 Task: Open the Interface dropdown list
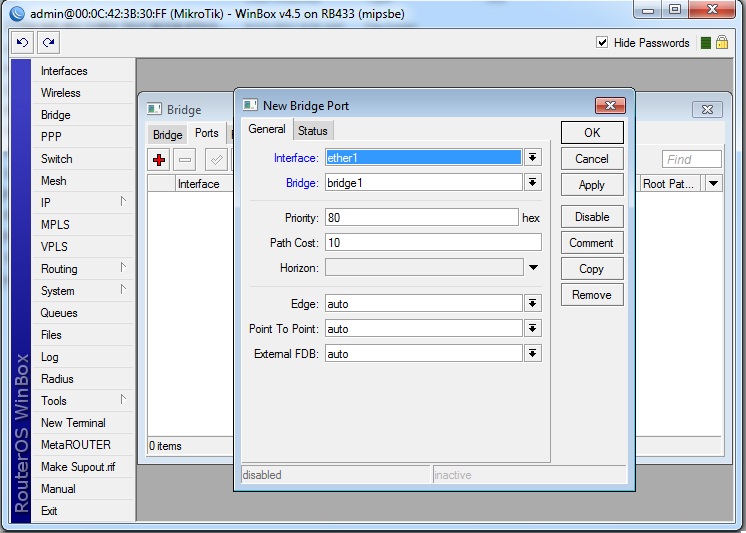pyautogui.click(x=533, y=158)
